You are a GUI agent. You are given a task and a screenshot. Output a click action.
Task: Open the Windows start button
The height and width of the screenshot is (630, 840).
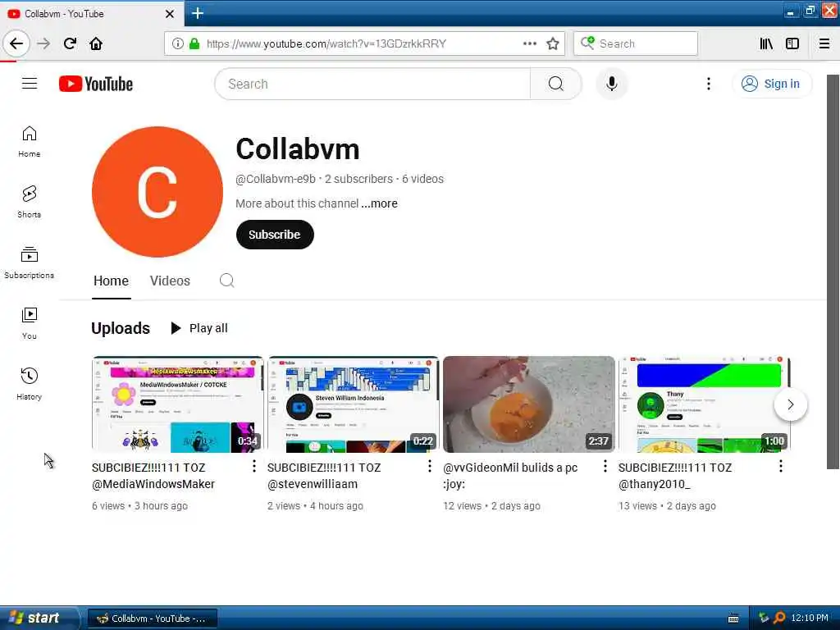pyautogui.click(x=39, y=619)
